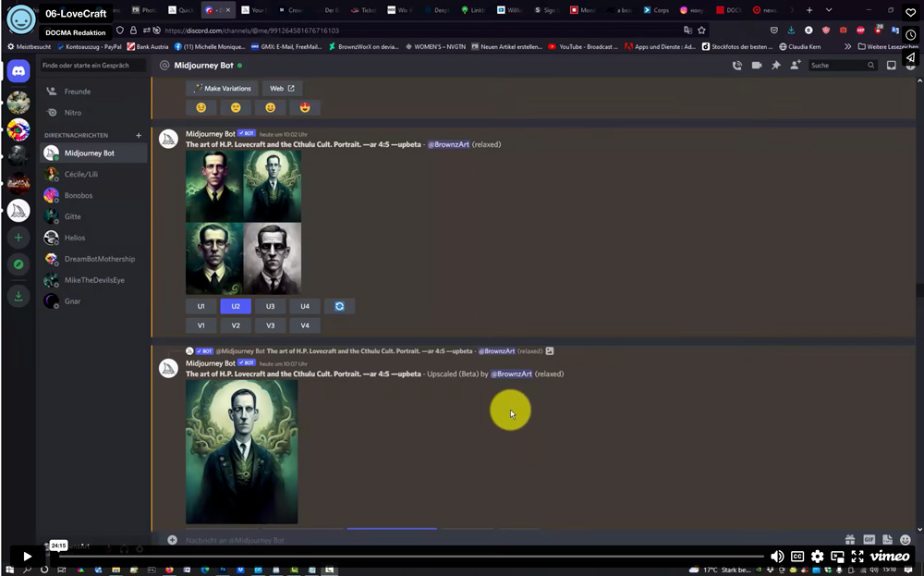Select the Freunde entry
Image resolution: width=924 pixels, height=576 pixels.
[x=93, y=92]
